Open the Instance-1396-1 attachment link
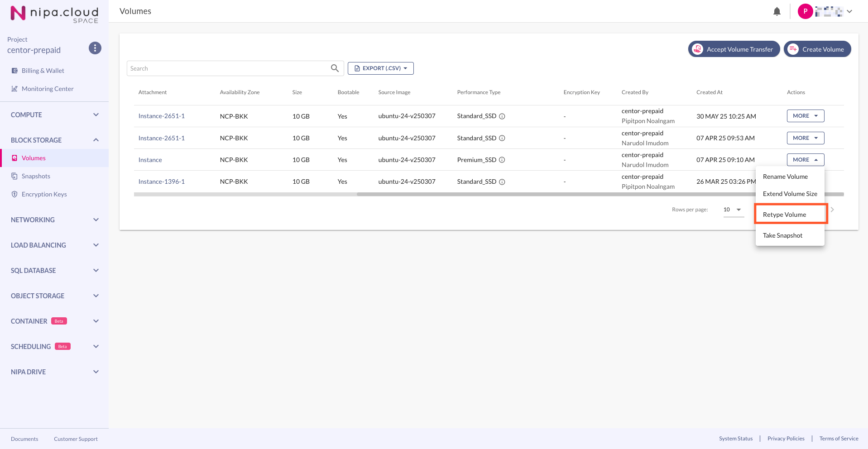The height and width of the screenshot is (449, 868). pyautogui.click(x=161, y=182)
